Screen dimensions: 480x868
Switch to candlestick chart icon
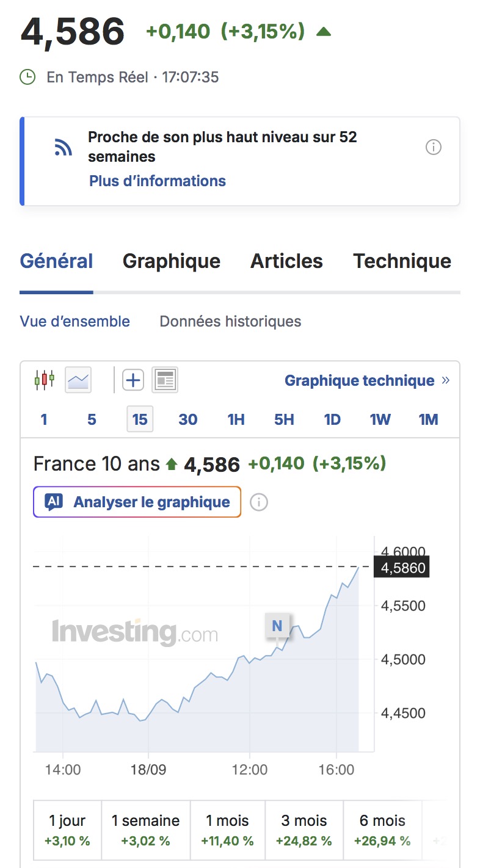point(44,380)
